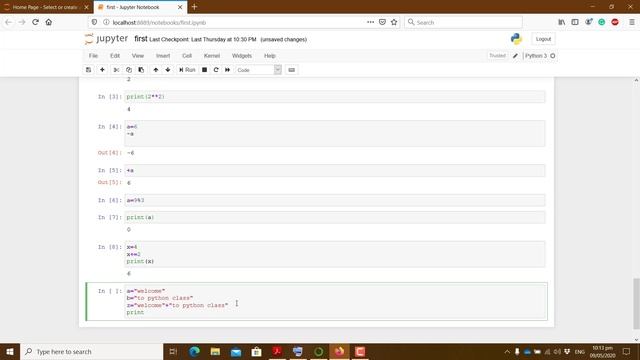Restart kernel and rerun all cells icon
Image resolution: width=640 pixels, height=360 pixels.
tap(227, 70)
